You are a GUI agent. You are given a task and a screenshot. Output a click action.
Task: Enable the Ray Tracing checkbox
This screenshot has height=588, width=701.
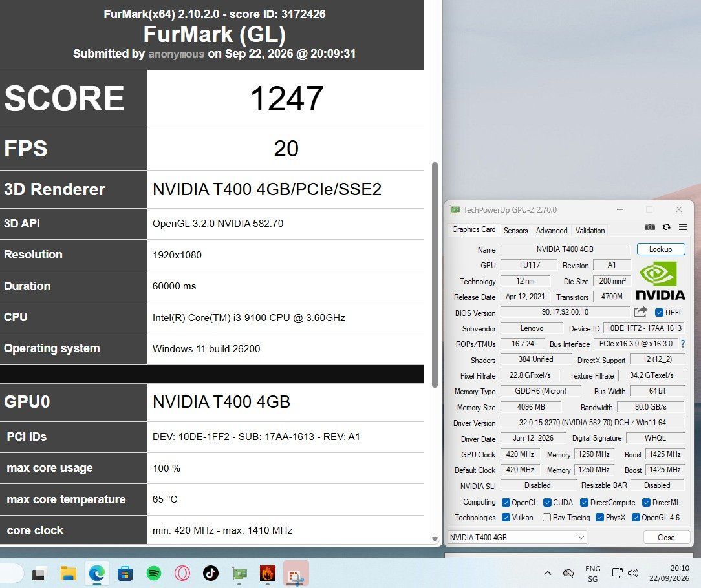point(546,518)
